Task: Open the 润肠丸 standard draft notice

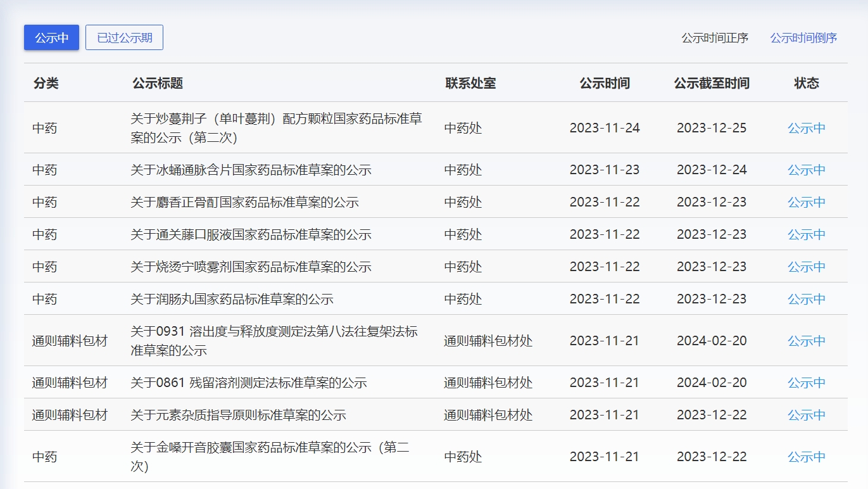Action: (232, 299)
